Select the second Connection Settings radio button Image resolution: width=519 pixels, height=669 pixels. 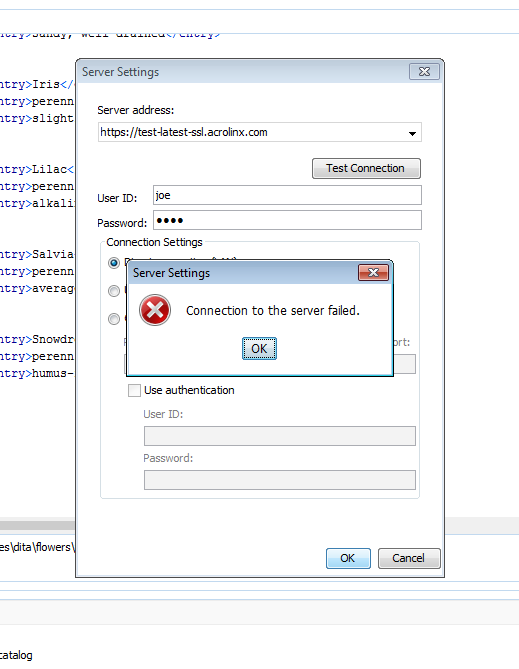click(x=114, y=291)
